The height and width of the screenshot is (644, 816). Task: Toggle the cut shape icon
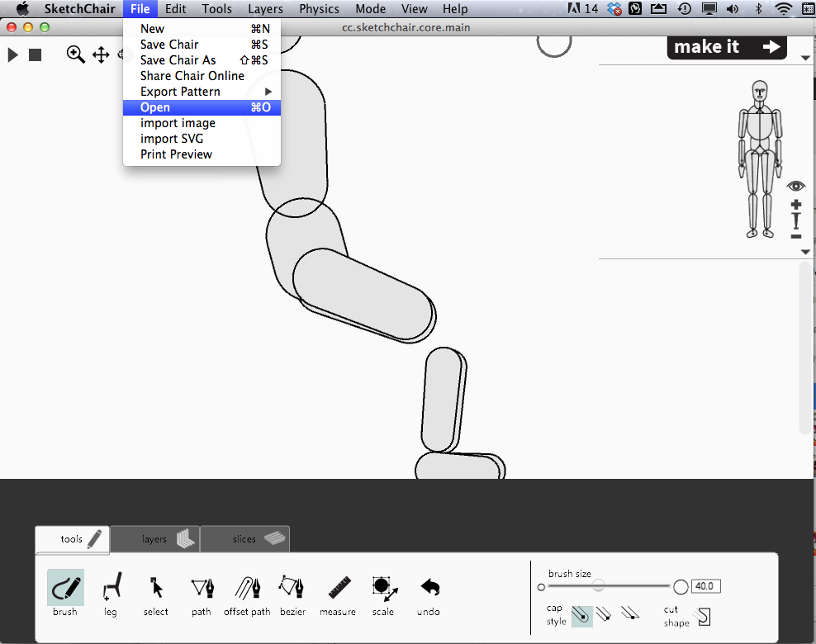tap(703, 617)
